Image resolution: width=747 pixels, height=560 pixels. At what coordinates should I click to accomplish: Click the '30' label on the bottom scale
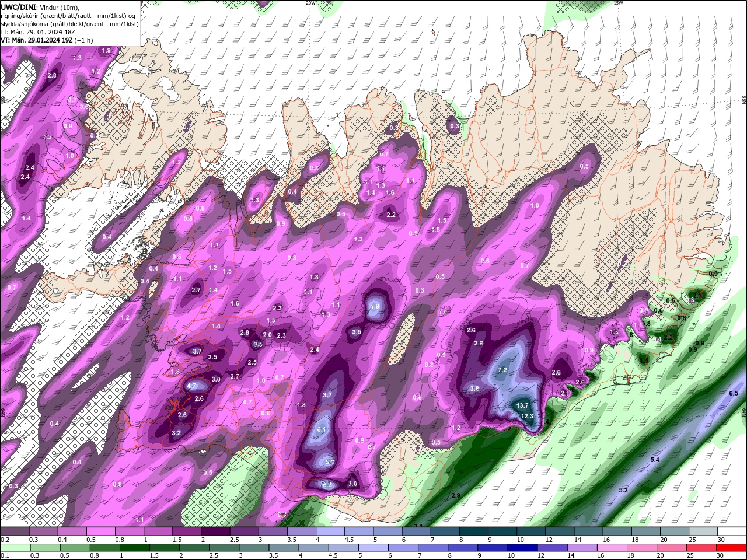pyautogui.click(x=721, y=556)
